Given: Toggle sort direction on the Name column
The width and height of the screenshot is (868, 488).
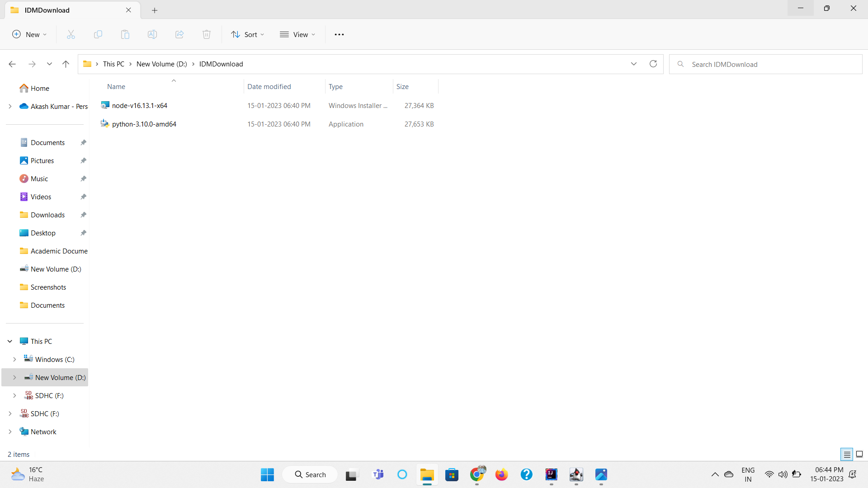Looking at the screenshot, I should [x=174, y=82].
